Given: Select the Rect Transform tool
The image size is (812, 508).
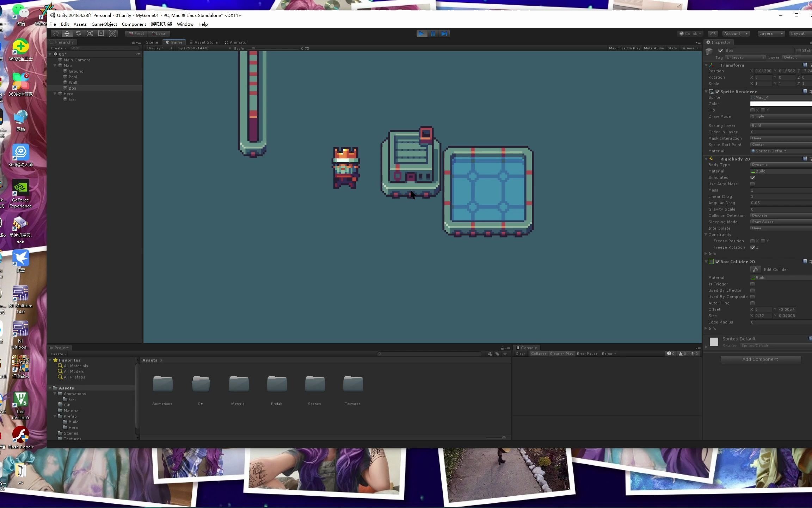Looking at the screenshot, I should click(101, 33).
